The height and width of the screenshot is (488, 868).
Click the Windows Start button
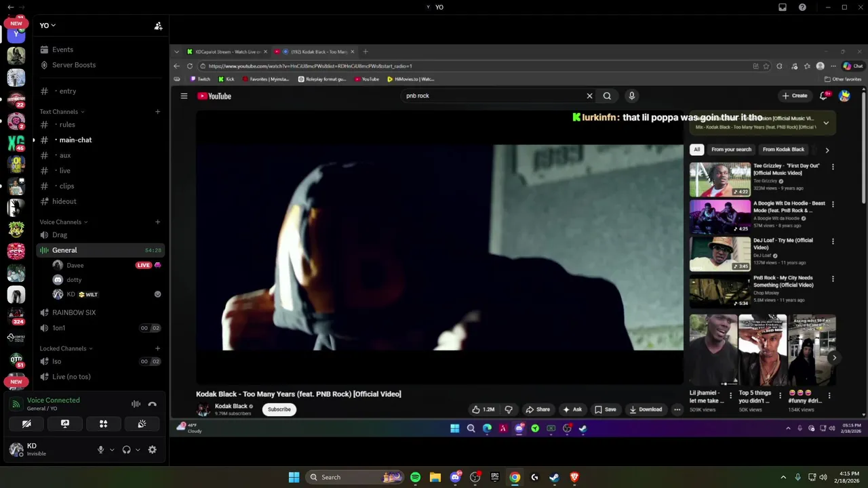click(294, 477)
